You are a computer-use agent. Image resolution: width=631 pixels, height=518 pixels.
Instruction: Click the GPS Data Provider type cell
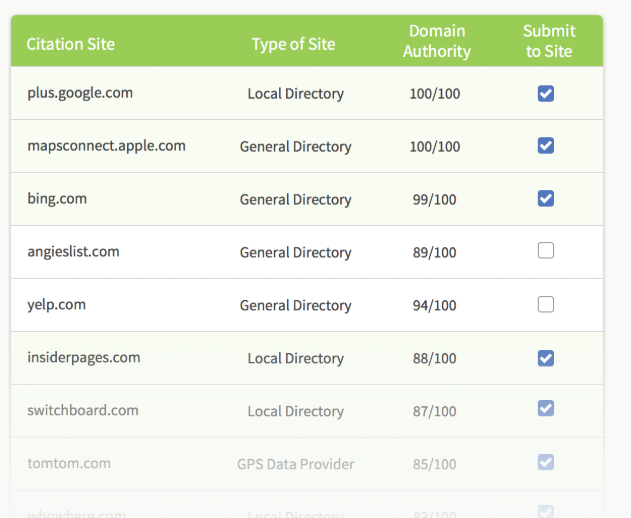295,464
